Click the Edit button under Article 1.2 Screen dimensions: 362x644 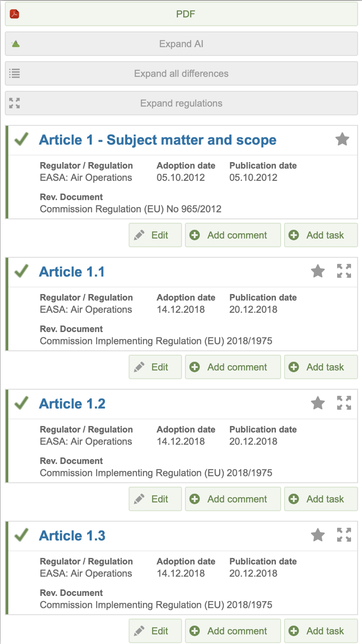point(155,499)
